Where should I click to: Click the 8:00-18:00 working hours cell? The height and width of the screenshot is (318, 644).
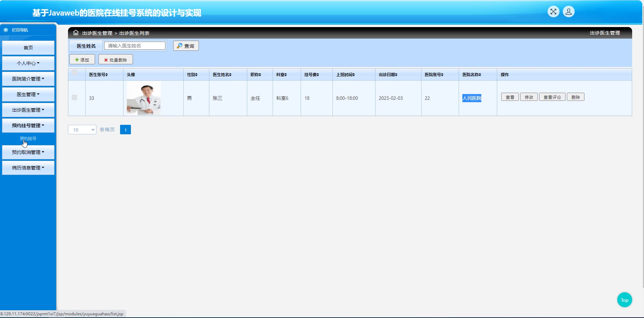click(347, 98)
